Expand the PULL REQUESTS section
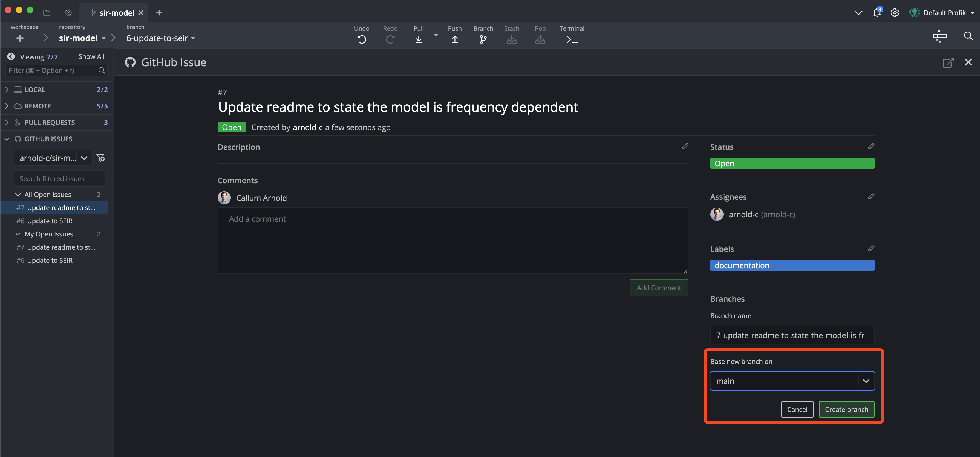Screen dimensions: 980x457 (7, 122)
